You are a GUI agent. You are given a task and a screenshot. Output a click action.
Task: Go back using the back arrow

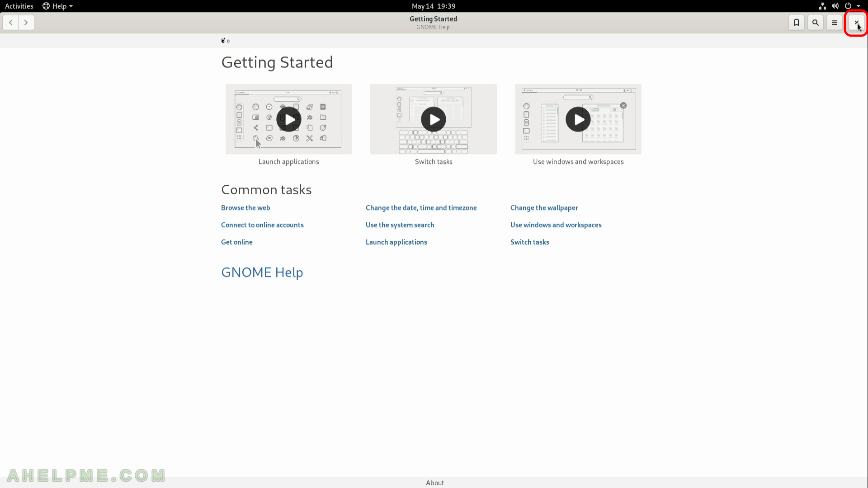10,23
